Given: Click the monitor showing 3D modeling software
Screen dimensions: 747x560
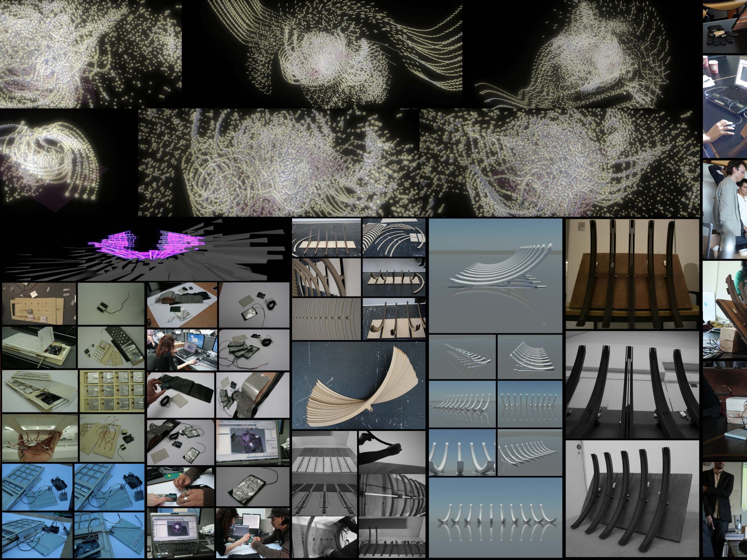Looking at the screenshot, I should pos(252,442).
